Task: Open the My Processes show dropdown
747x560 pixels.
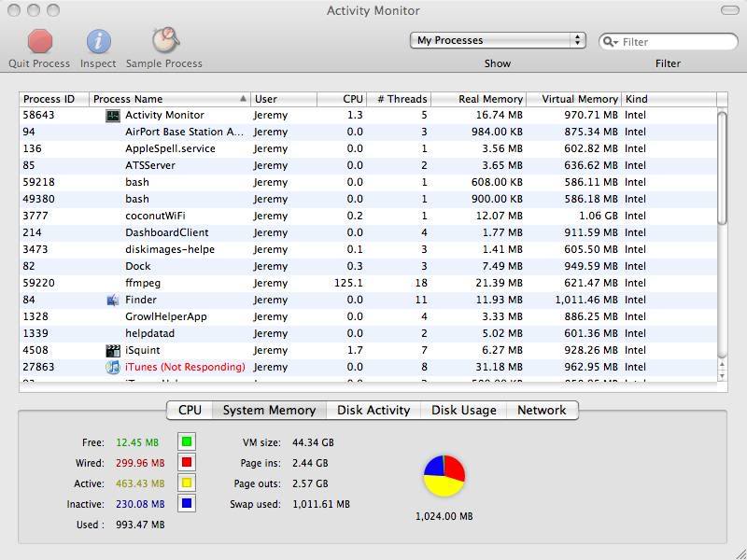Action: tap(498, 40)
